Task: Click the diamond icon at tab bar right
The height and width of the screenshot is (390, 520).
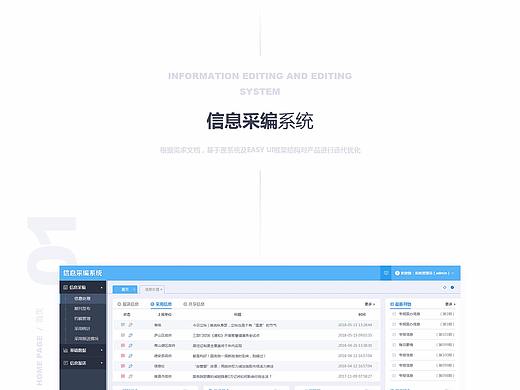Action: point(444,287)
